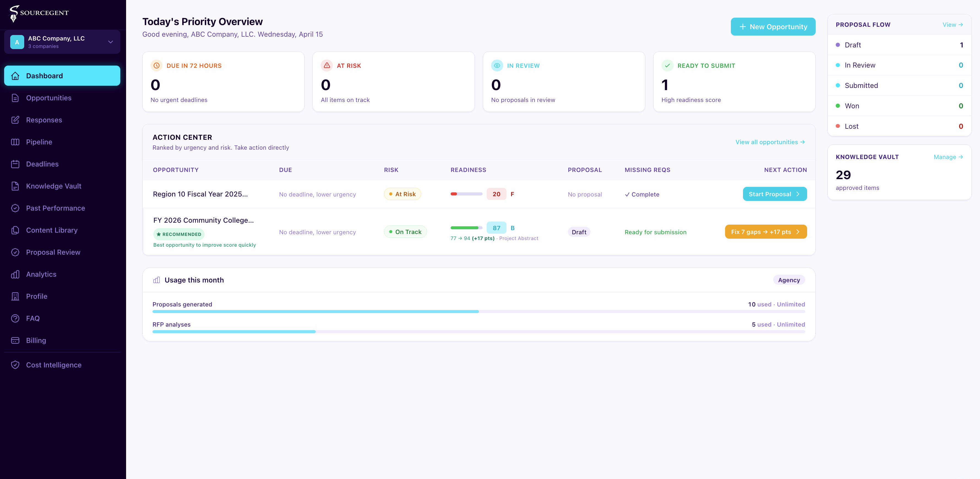
Task: Expand the ABC Company switcher dropdown
Action: coord(110,42)
